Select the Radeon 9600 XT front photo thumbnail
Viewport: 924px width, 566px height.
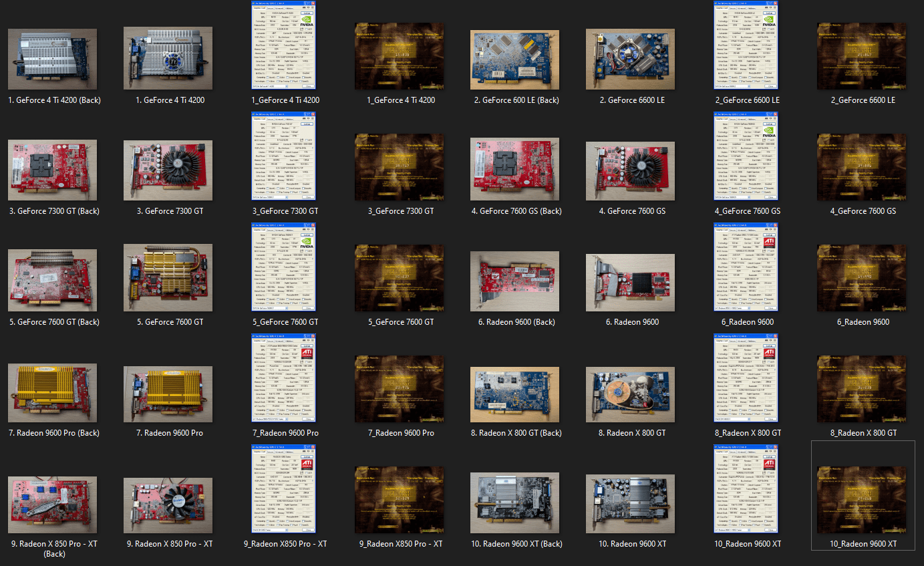pyautogui.click(x=630, y=504)
